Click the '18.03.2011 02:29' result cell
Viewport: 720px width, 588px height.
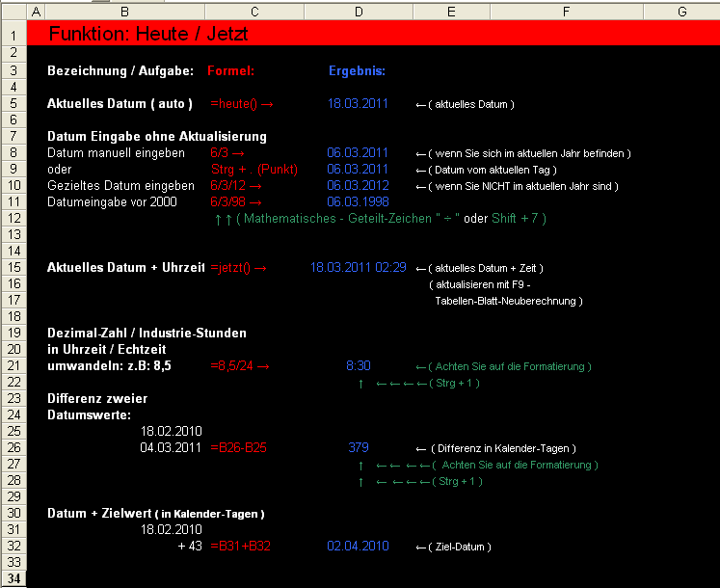pyautogui.click(x=358, y=267)
